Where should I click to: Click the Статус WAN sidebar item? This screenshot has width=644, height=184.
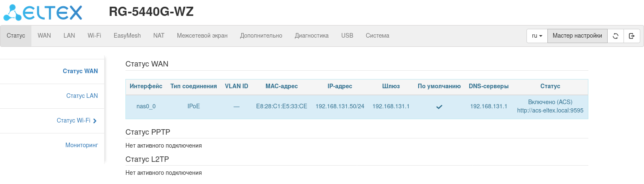tap(80, 71)
